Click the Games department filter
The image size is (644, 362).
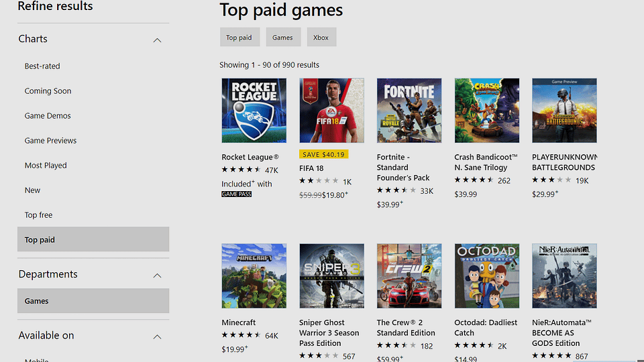93,301
